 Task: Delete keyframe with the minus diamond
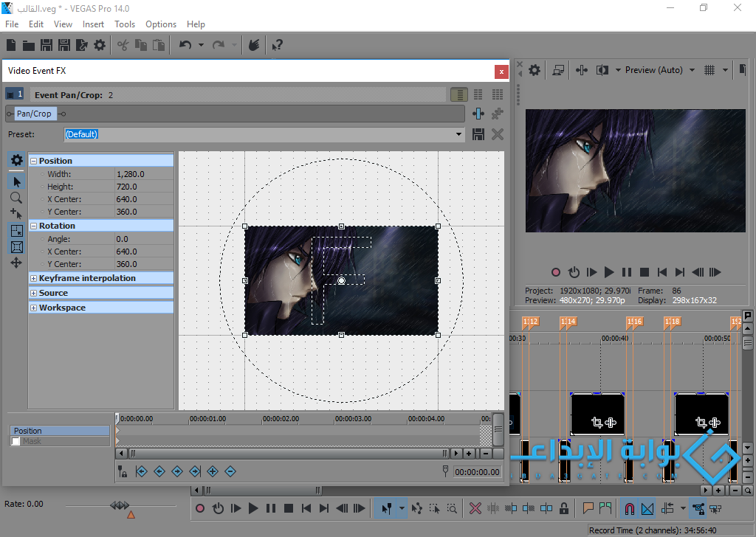pyautogui.click(x=230, y=471)
